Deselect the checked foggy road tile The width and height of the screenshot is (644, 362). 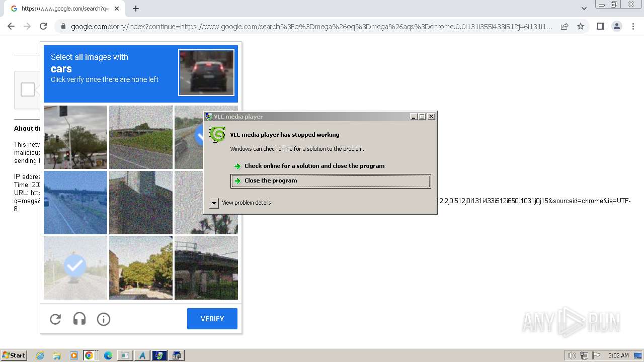[x=75, y=268]
